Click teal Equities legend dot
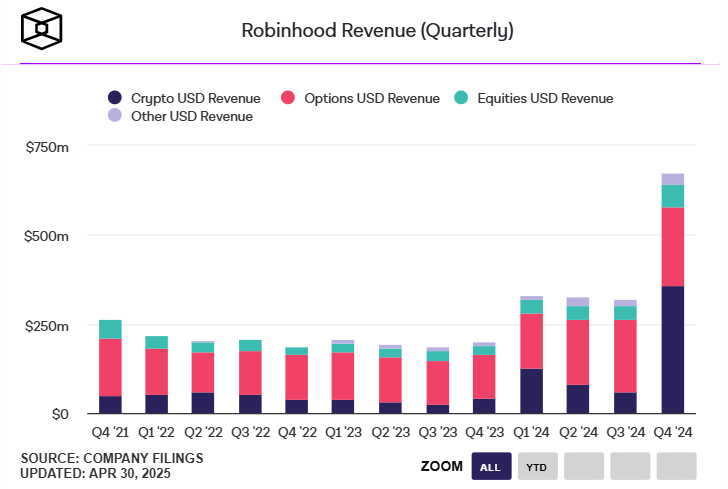Image resolution: width=728 pixels, height=489 pixels. click(461, 98)
